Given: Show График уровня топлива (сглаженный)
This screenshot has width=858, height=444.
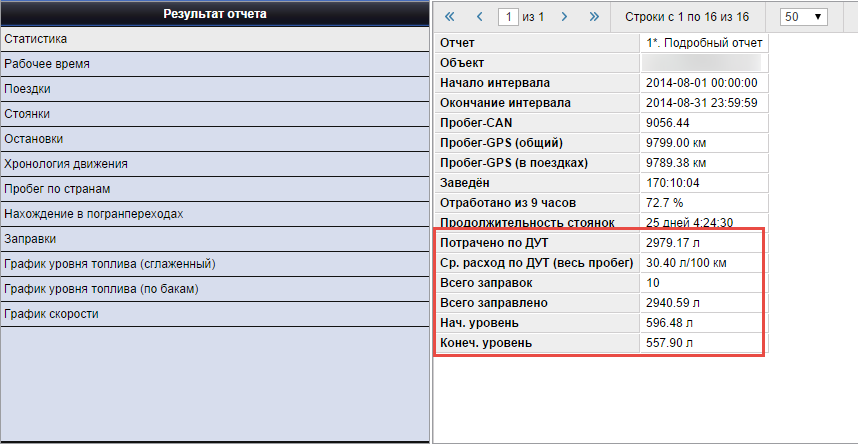Looking at the screenshot, I should click(214, 264).
